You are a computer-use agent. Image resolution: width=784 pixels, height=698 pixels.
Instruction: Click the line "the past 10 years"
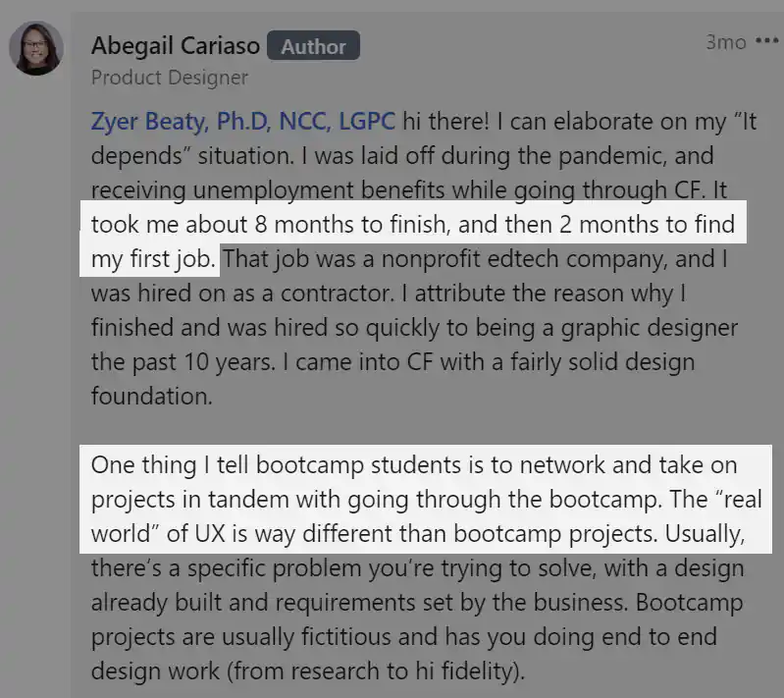coord(392,361)
